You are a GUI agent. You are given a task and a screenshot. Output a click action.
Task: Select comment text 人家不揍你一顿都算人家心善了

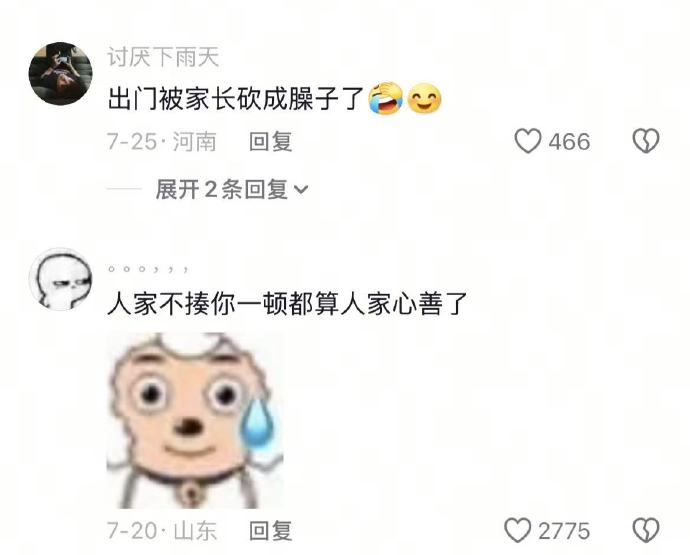pyautogui.click(x=287, y=303)
